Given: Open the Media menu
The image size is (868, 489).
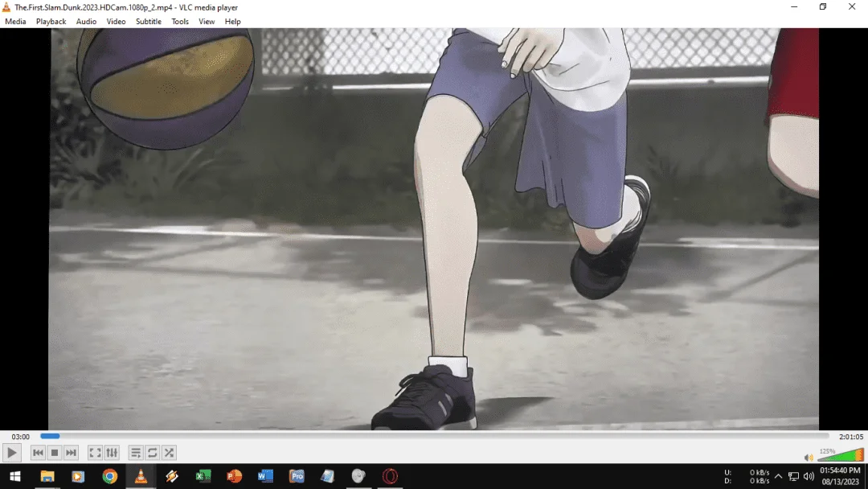Looking at the screenshot, I should pos(15,22).
